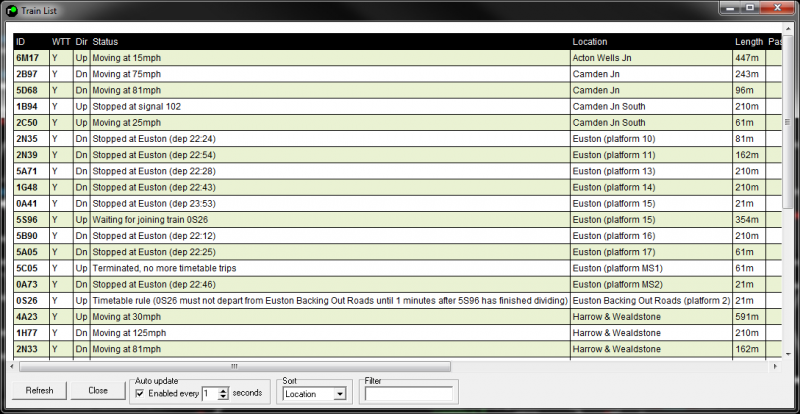Select train 2C50 row
This screenshot has width=800, height=414.
(x=397, y=123)
